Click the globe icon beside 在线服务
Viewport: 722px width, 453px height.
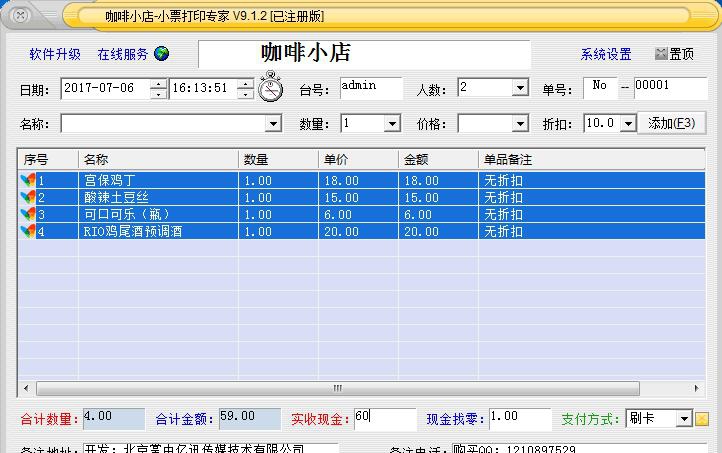pyautogui.click(x=162, y=54)
